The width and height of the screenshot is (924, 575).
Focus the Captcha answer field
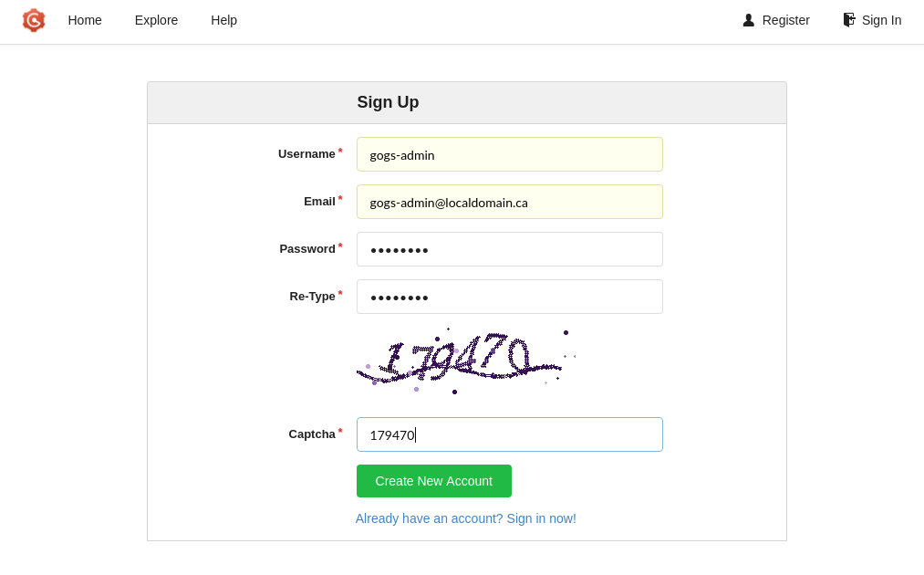click(x=509, y=434)
